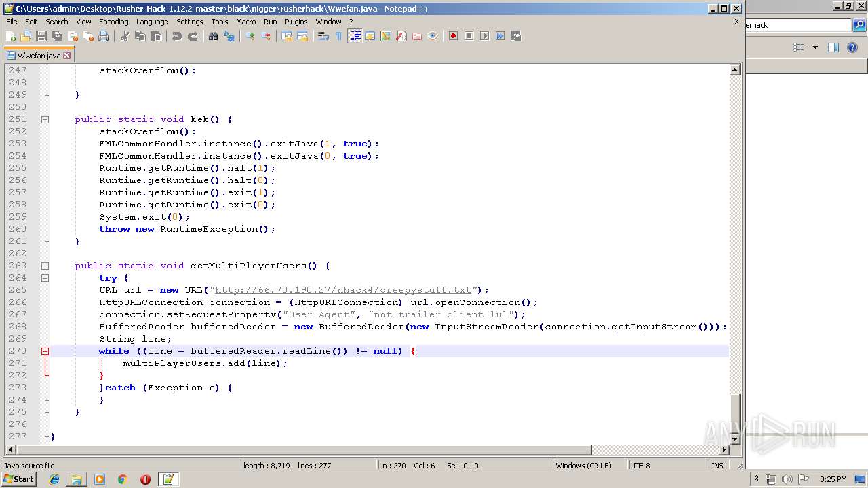Open the Function List panel icon

coord(401,36)
